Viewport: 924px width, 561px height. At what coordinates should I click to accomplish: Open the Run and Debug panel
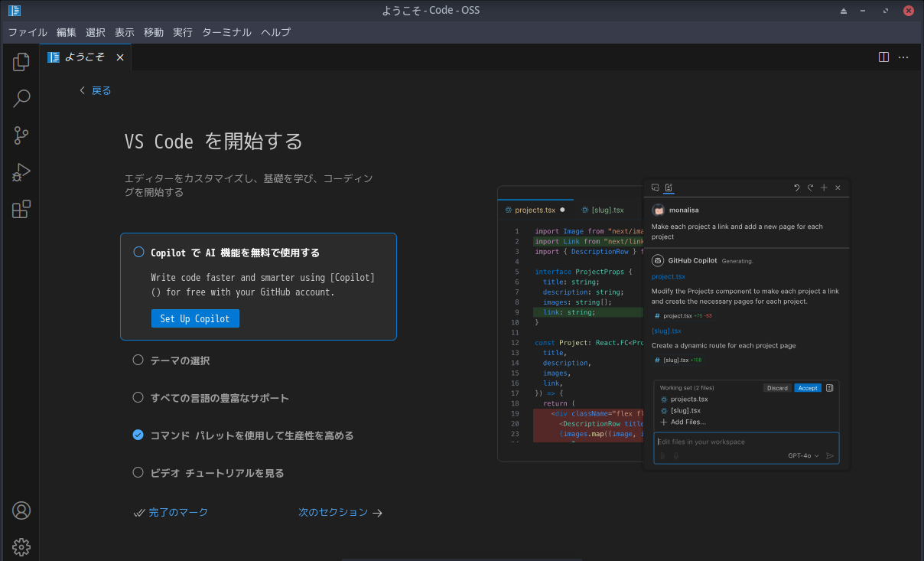(x=21, y=171)
